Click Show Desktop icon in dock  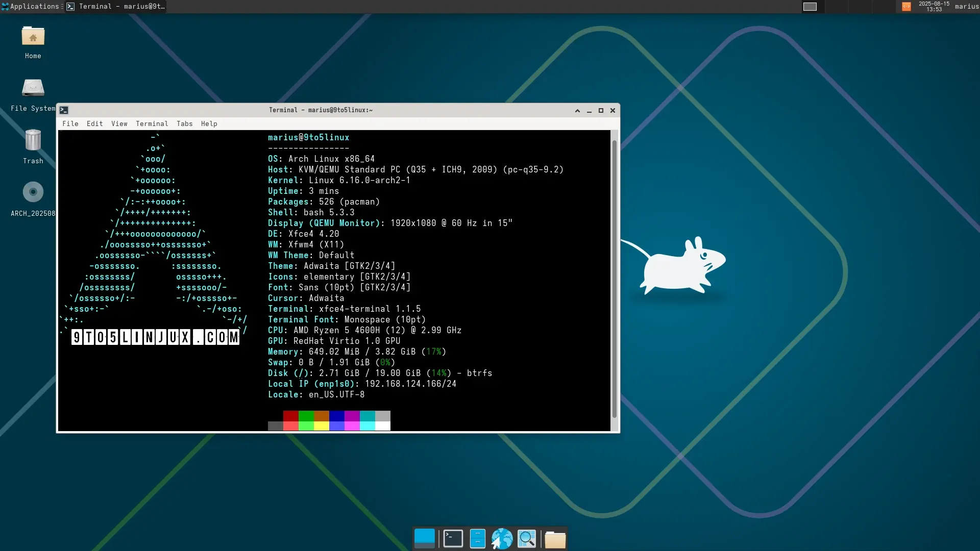(425, 539)
